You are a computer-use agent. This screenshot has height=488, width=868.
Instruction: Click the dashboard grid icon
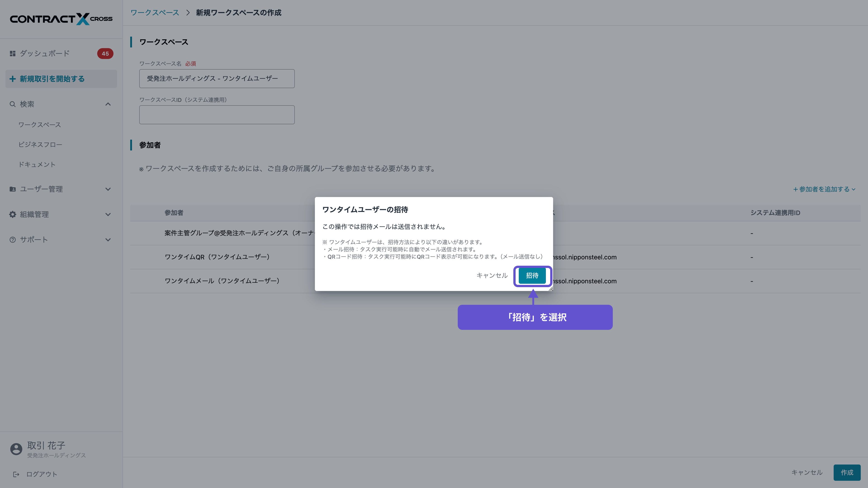pyautogui.click(x=12, y=54)
